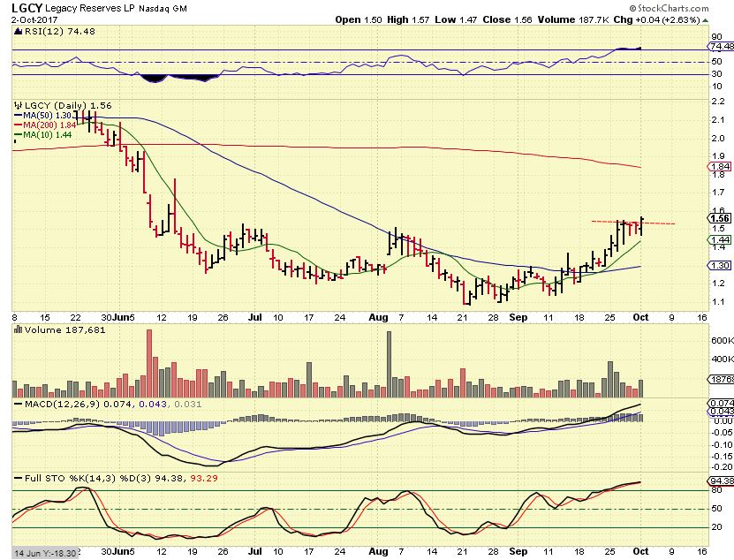Click the -0.20 MACD axis label
This screenshot has height=560, width=734.
(x=722, y=467)
